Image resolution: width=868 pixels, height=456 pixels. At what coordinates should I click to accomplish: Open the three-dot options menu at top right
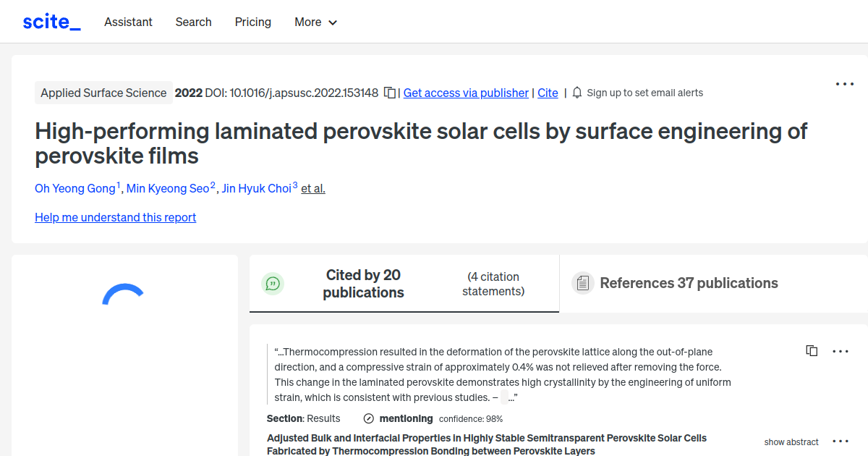[x=844, y=83]
